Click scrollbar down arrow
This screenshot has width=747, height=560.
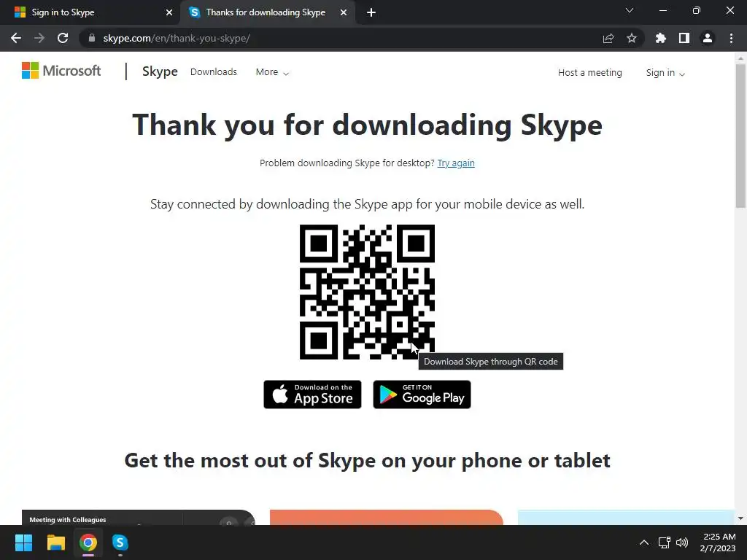[740, 518]
